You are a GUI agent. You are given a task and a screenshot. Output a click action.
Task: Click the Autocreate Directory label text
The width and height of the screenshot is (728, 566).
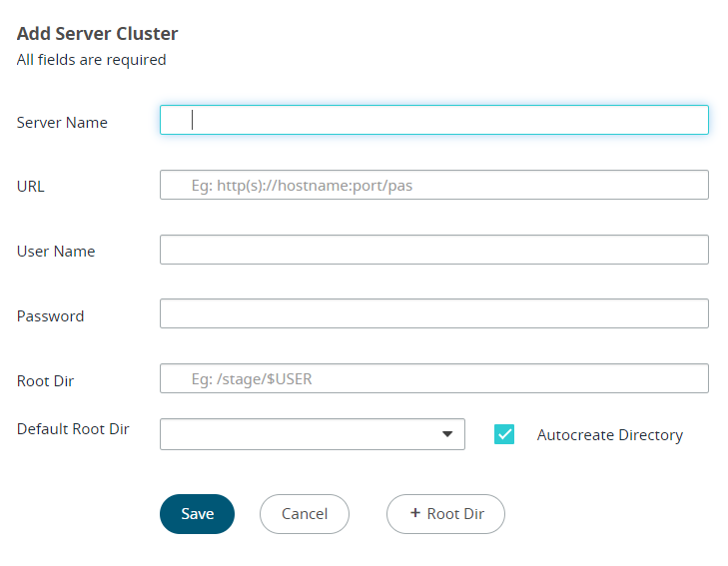coord(609,435)
